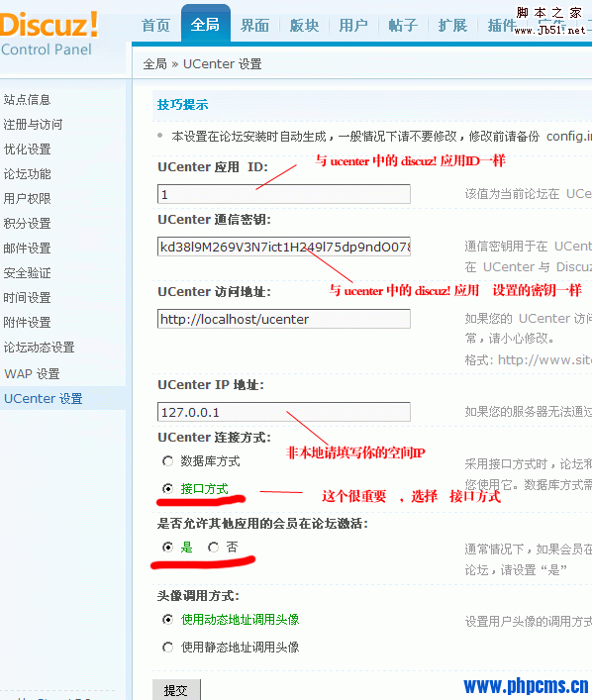Open 论坛动态设置 in the sidebar
592x700 pixels.
pos(39,347)
